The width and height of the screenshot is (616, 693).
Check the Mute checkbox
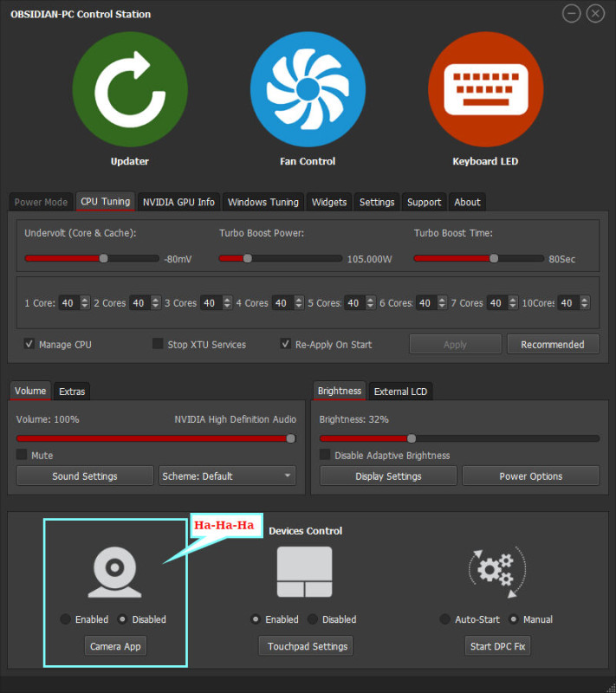21,454
